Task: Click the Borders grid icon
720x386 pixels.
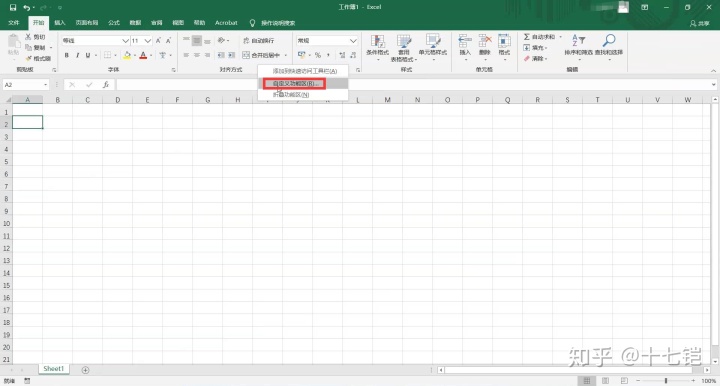Action: (x=107, y=55)
